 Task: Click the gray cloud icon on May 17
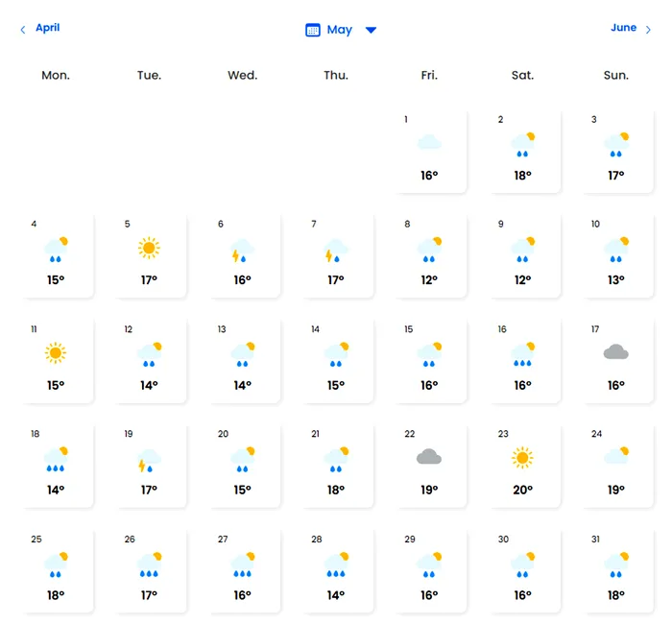point(615,353)
